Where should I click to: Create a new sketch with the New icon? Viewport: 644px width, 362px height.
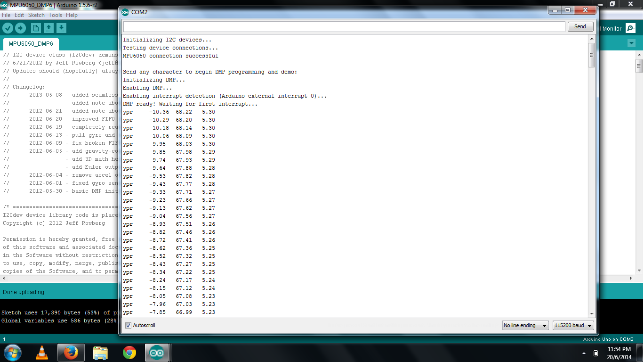36,28
